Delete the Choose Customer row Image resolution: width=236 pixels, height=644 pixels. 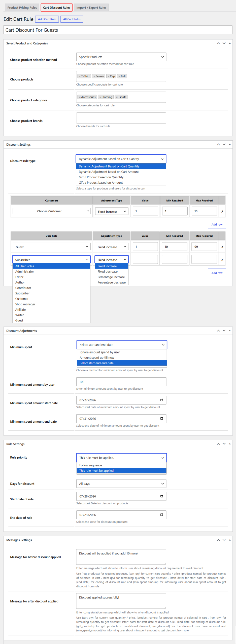pos(222,211)
